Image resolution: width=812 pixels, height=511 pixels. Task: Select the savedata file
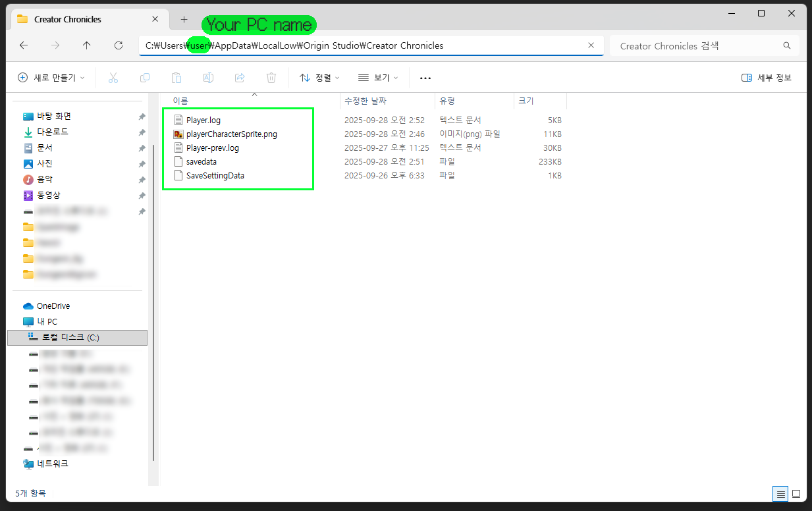202,161
